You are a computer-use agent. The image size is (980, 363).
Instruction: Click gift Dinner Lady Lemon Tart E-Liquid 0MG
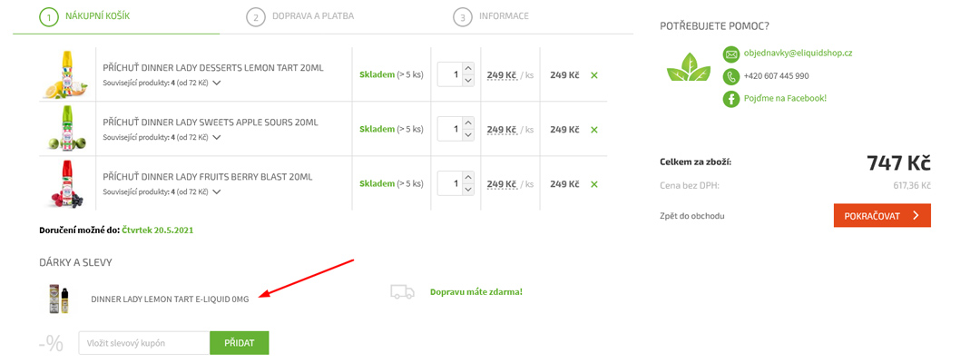point(170,299)
